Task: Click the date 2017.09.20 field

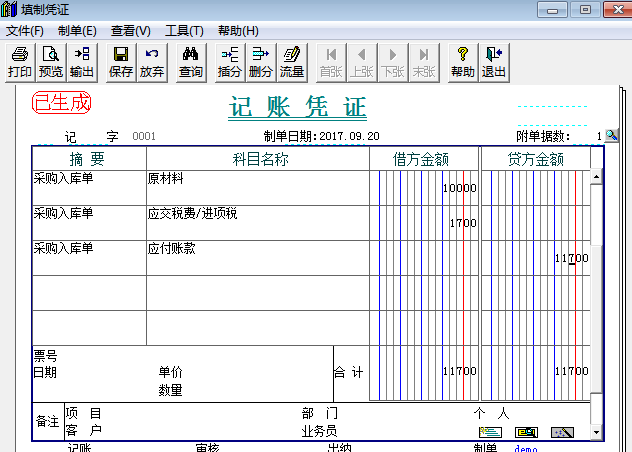Action: pos(349,136)
